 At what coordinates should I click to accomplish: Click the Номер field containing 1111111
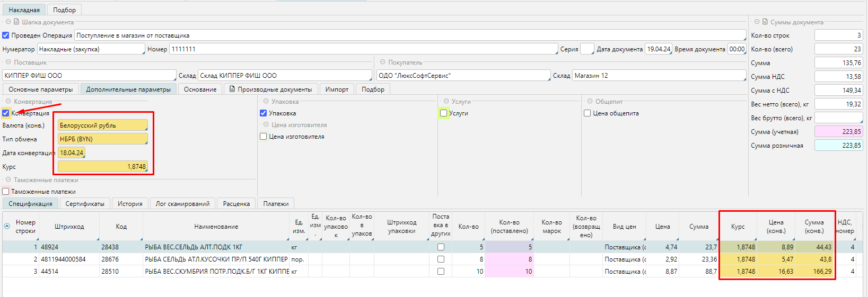coord(363,49)
